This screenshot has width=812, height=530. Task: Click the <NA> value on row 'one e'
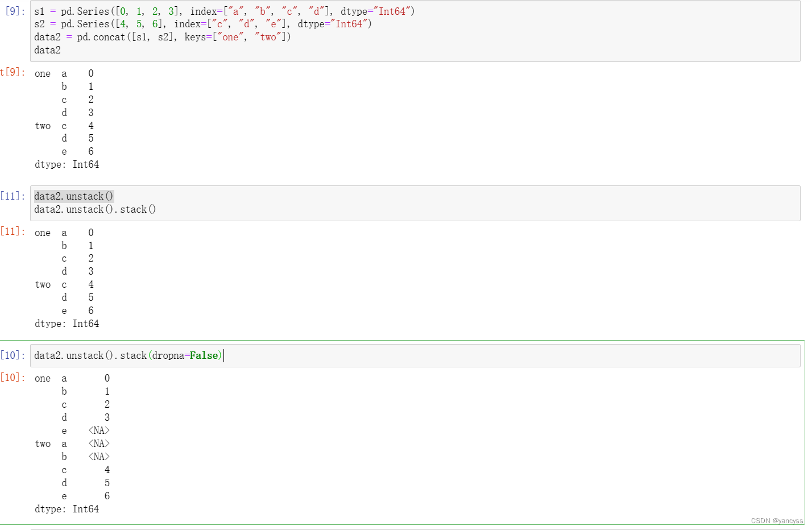tap(99, 430)
